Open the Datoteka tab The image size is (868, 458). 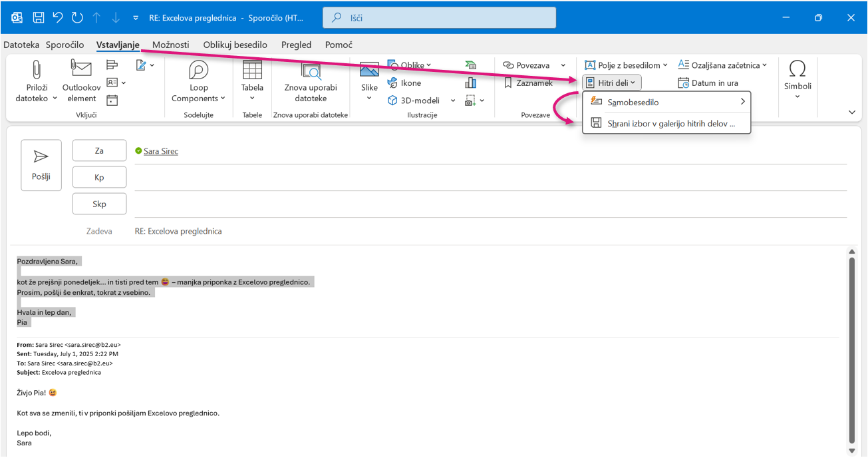tap(22, 45)
